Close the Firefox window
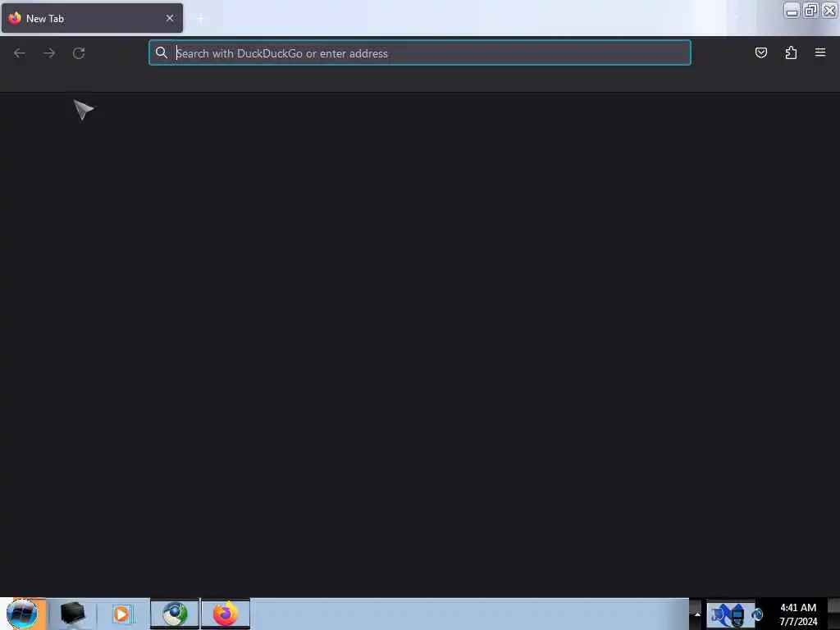This screenshot has height=630, width=840. 829,10
